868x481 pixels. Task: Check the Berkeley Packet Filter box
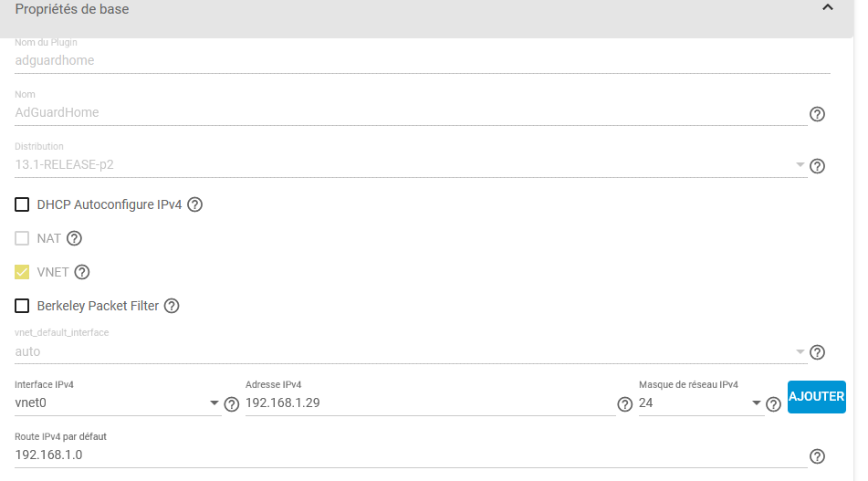[22, 306]
